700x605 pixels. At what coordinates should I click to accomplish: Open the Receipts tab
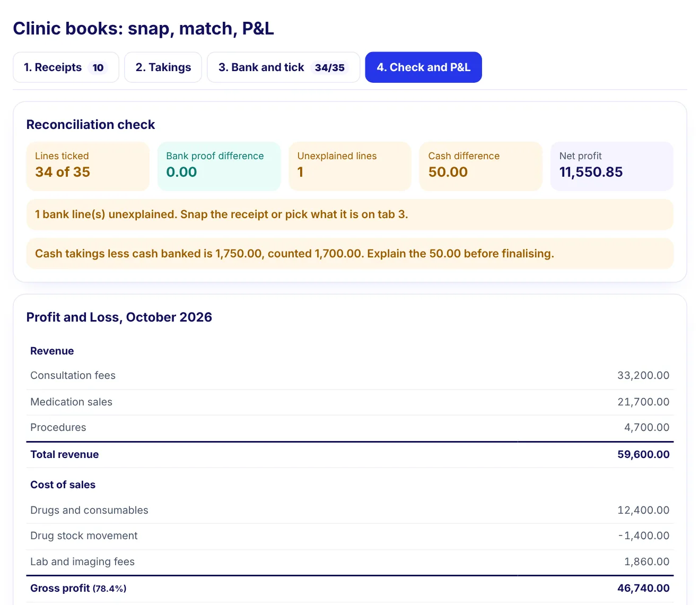pos(66,67)
